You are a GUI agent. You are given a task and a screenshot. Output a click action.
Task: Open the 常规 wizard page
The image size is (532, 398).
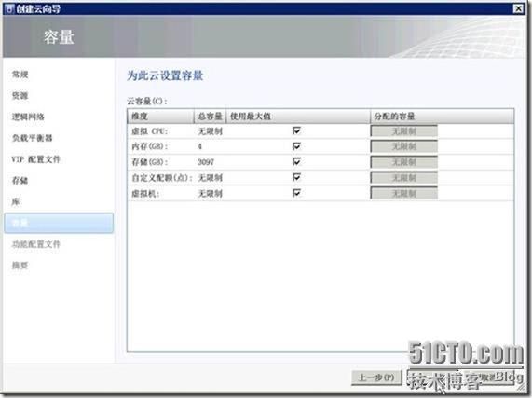20,75
